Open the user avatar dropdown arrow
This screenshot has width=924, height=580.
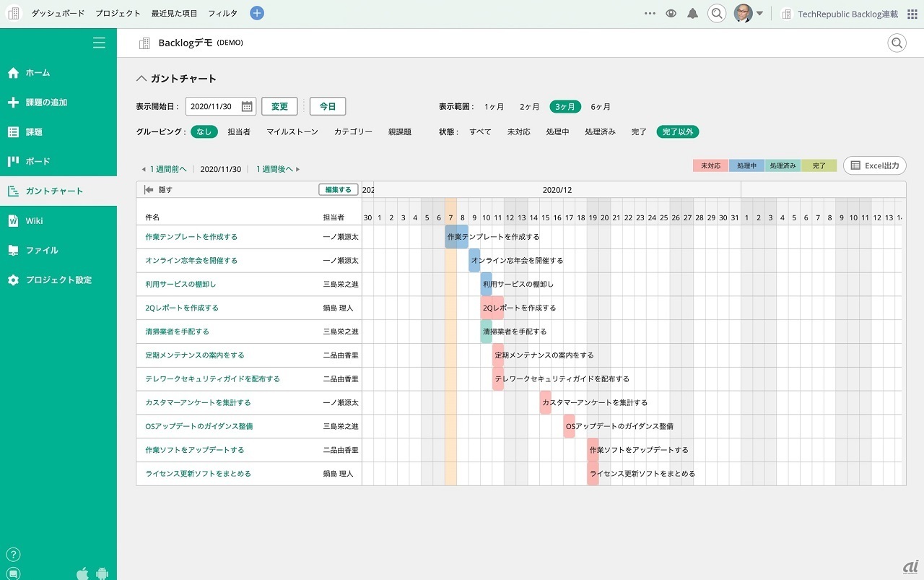point(759,14)
